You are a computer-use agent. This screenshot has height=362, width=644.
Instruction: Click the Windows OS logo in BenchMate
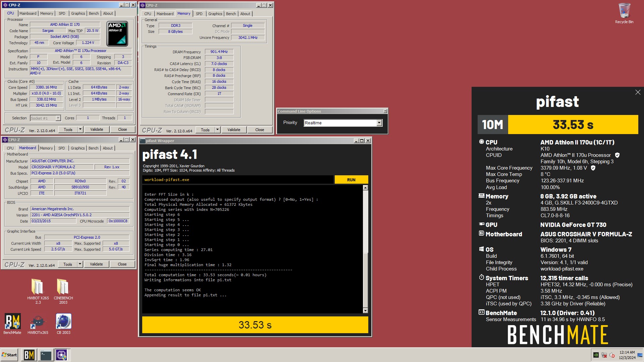(x=481, y=249)
